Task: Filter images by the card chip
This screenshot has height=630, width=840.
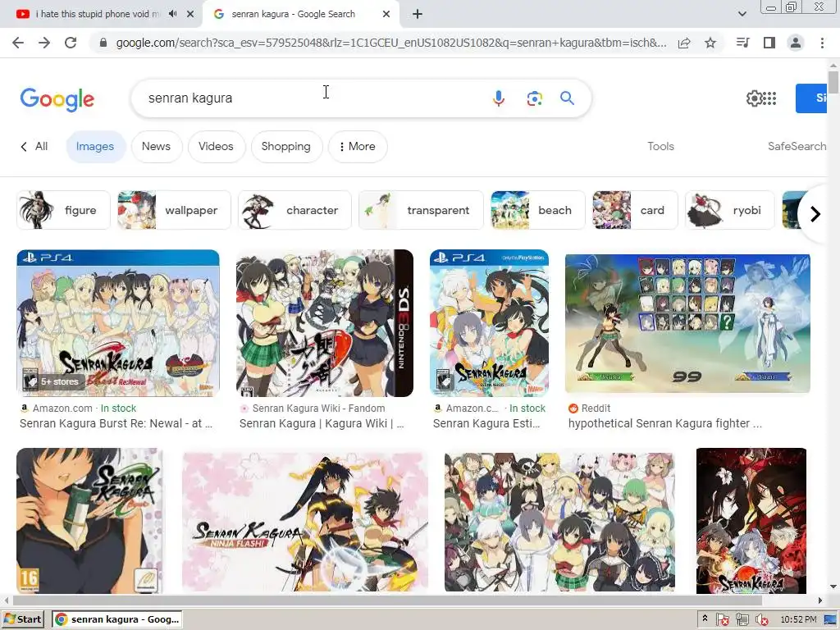Action: (x=636, y=210)
